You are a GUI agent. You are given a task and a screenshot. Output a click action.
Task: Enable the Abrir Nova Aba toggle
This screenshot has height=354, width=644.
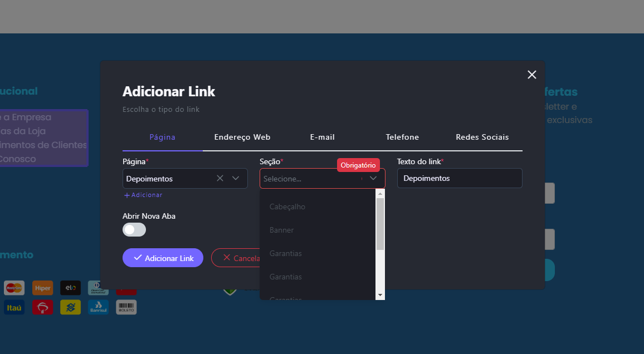[x=134, y=229]
